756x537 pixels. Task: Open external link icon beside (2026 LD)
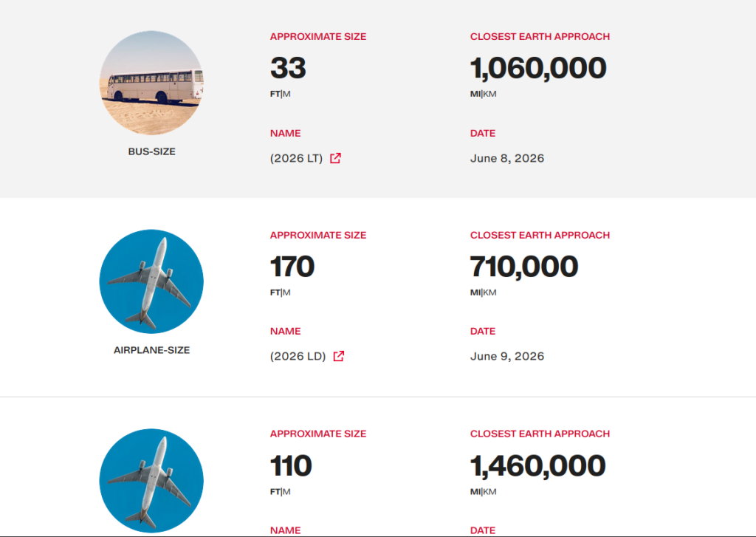tap(339, 356)
